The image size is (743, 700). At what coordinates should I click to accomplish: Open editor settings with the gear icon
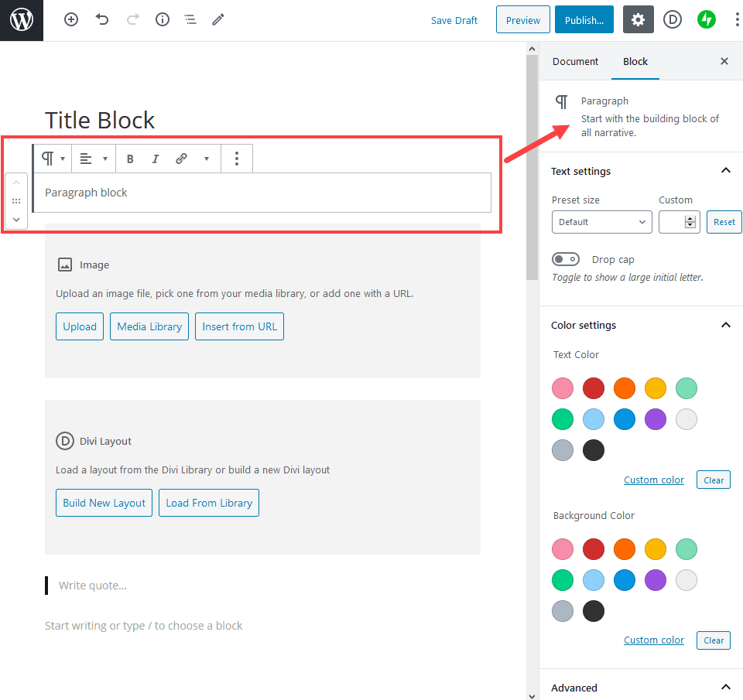pyautogui.click(x=638, y=19)
